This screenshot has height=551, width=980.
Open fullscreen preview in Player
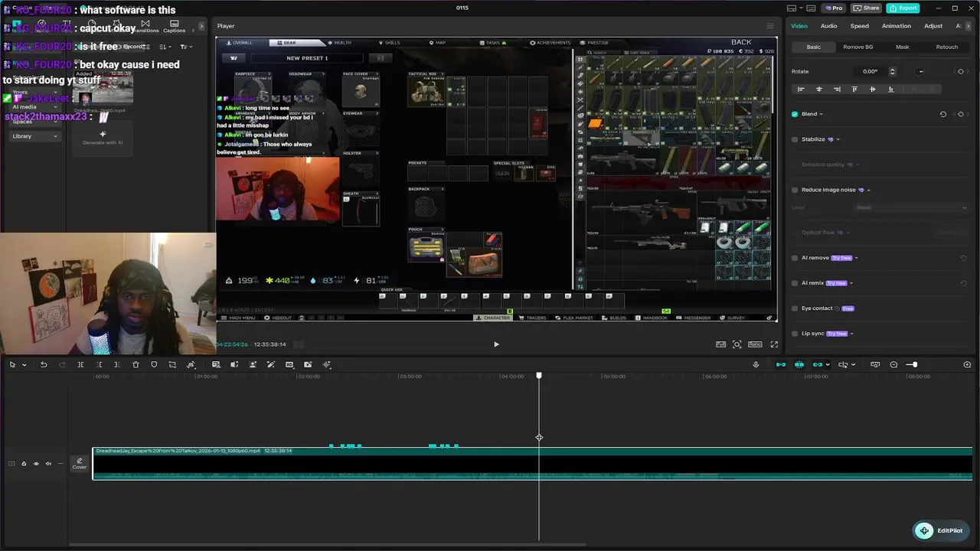point(774,344)
